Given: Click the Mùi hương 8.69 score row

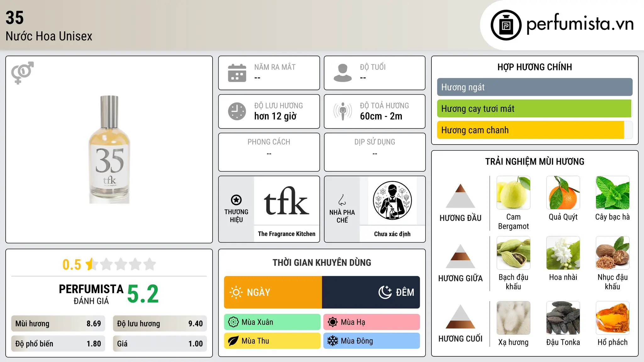Looking at the screenshot, I should pyautogui.click(x=58, y=323).
